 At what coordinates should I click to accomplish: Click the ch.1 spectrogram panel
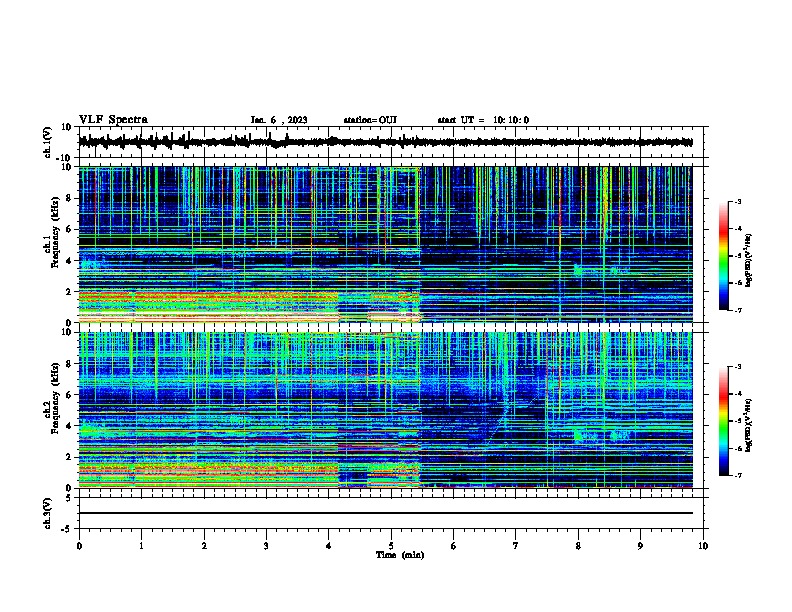pyautogui.click(x=386, y=244)
